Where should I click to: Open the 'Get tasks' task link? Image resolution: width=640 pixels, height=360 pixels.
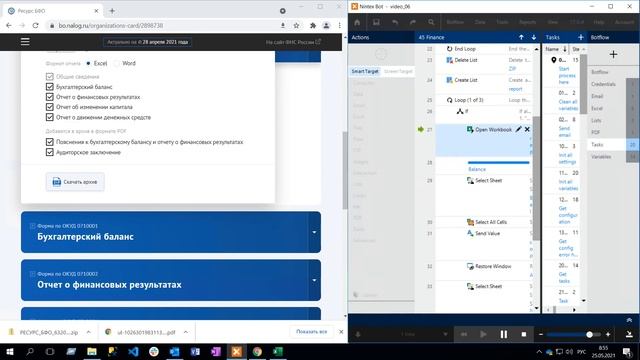[x=564, y=278]
